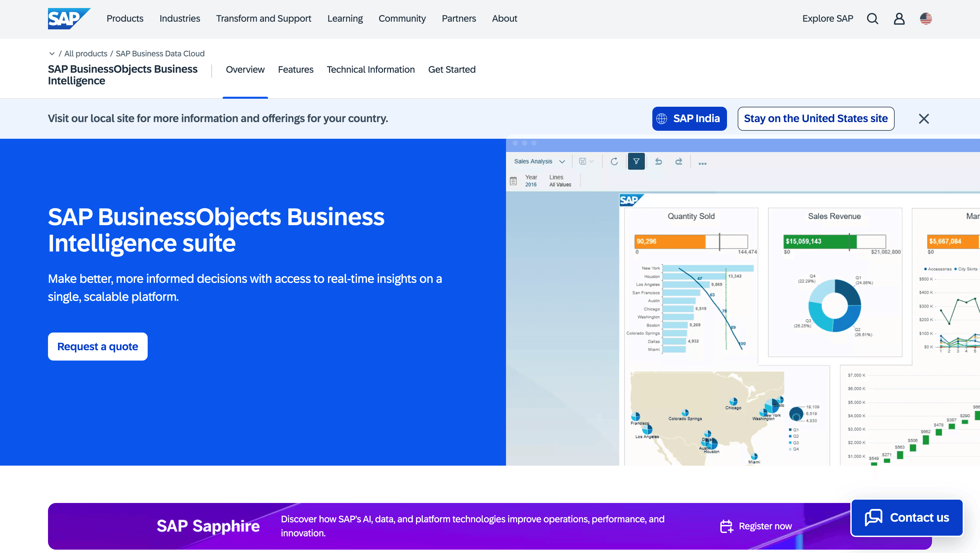The width and height of the screenshot is (980, 553).
Task: Open the ellipsis more options in dashboard toolbar
Action: (x=702, y=163)
